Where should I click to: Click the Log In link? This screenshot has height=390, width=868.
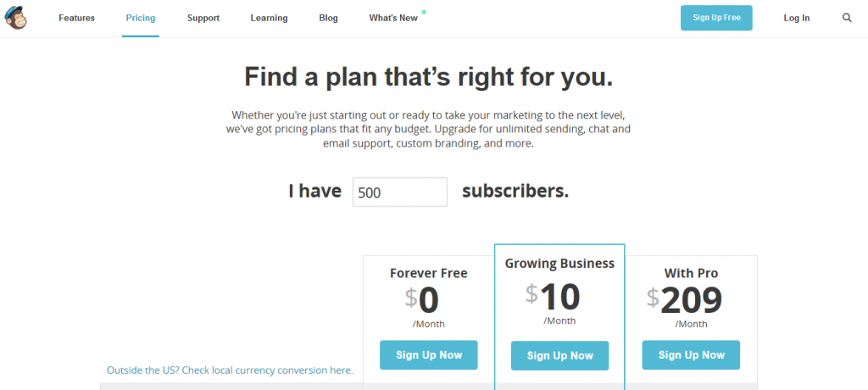coord(796,18)
